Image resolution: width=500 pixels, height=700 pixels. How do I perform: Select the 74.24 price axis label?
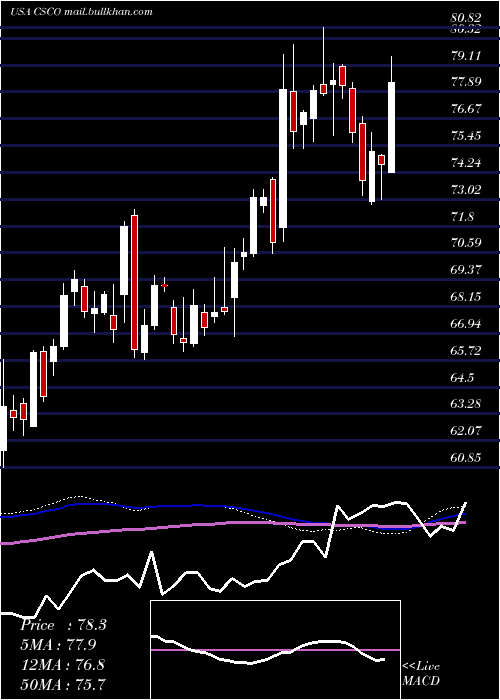[x=466, y=163]
